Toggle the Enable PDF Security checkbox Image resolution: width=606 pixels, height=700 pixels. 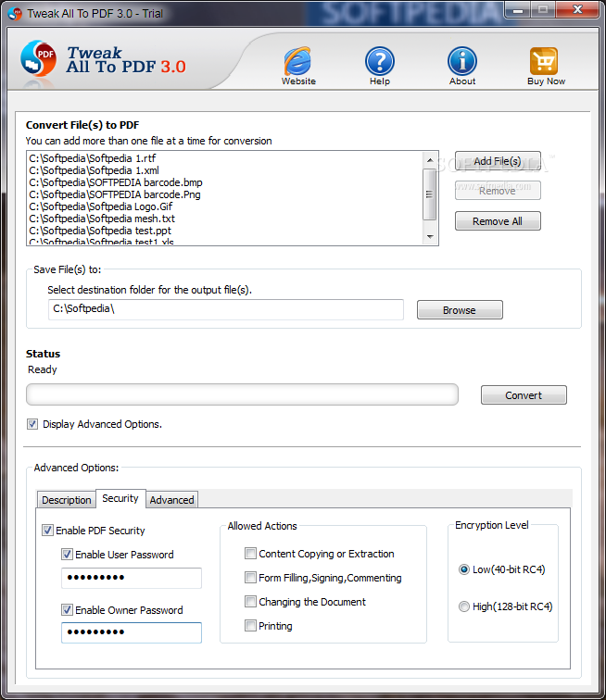(47, 530)
